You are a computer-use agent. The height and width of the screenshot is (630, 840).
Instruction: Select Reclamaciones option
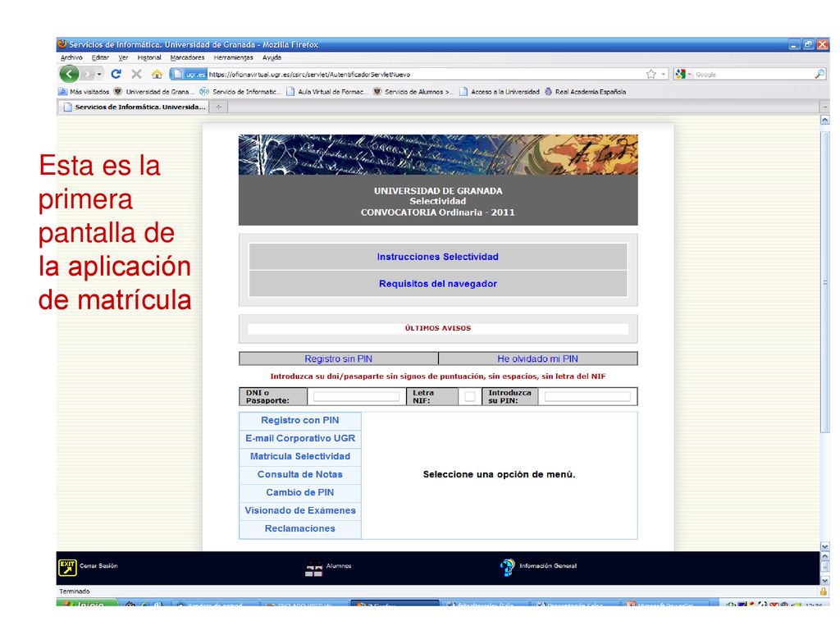pos(300,529)
